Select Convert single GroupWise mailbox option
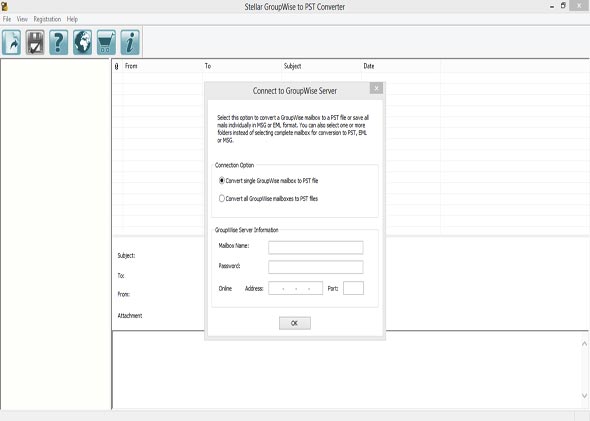This screenshot has height=421, width=590. pos(268,181)
